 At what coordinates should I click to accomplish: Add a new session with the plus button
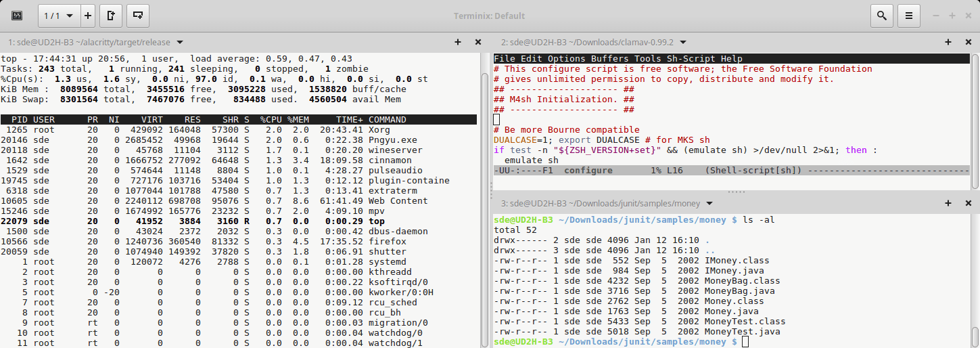tap(88, 15)
